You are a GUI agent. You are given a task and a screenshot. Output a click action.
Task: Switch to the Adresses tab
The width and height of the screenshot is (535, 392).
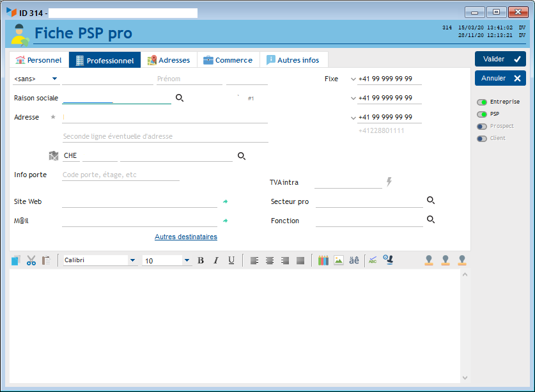pos(169,60)
